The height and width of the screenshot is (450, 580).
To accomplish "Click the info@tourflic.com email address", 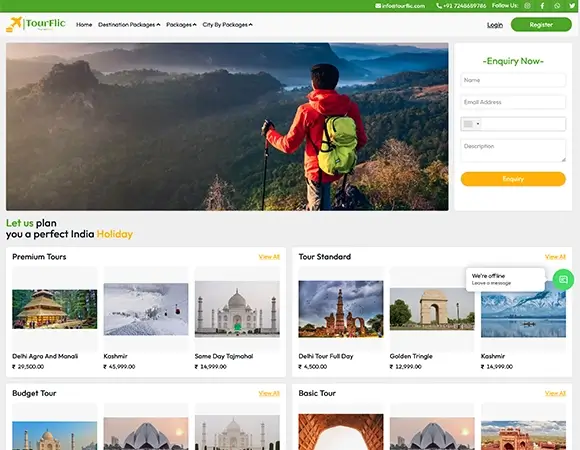I will pos(403,6).
